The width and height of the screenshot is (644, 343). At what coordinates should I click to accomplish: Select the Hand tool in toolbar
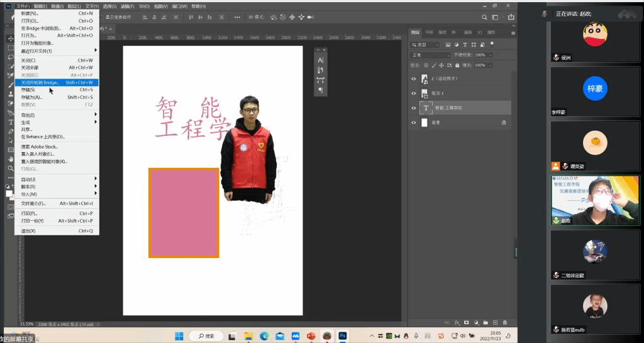pos(11,159)
